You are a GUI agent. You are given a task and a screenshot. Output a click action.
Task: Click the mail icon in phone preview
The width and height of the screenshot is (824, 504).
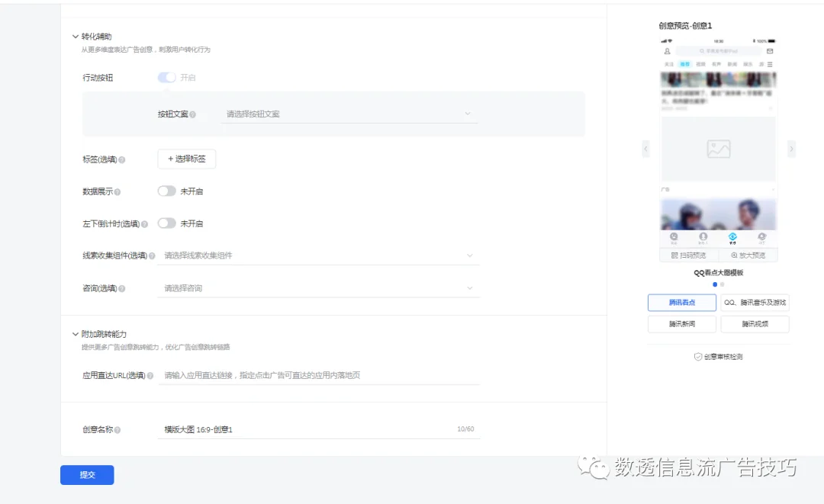770,51
